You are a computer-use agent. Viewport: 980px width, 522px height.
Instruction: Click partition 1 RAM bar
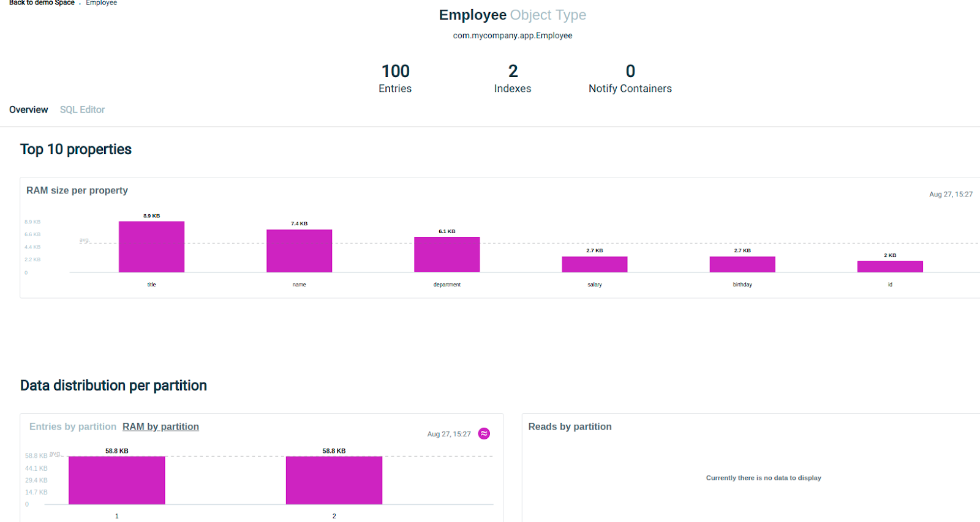(x=116, y=480)
